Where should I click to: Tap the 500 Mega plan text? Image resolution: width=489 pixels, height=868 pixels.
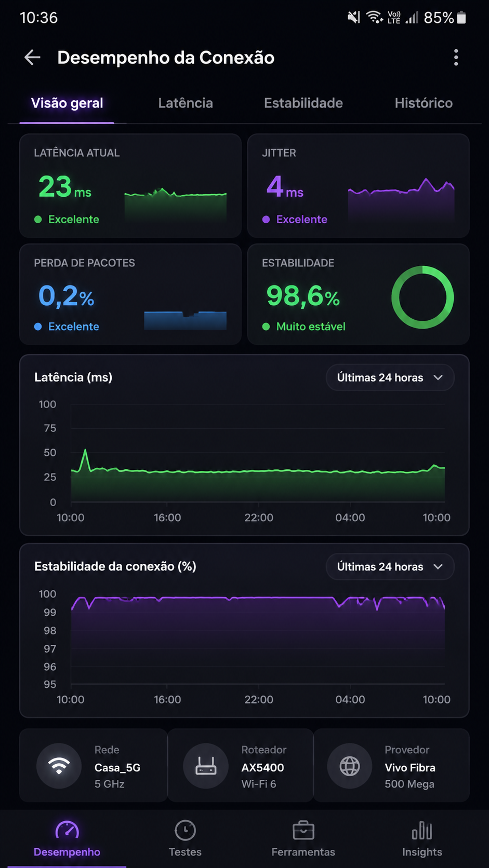tap(409, 784)
